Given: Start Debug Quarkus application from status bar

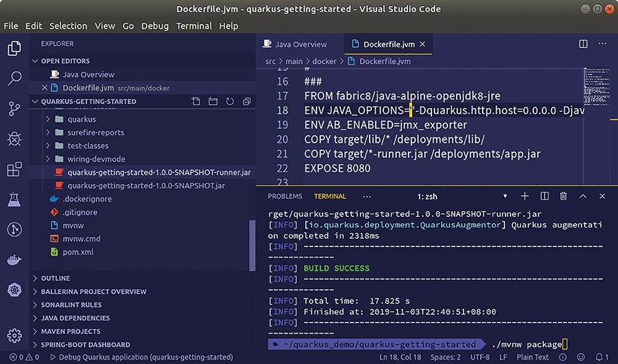Looking at the screenshot, I should (x=142, y=357).
